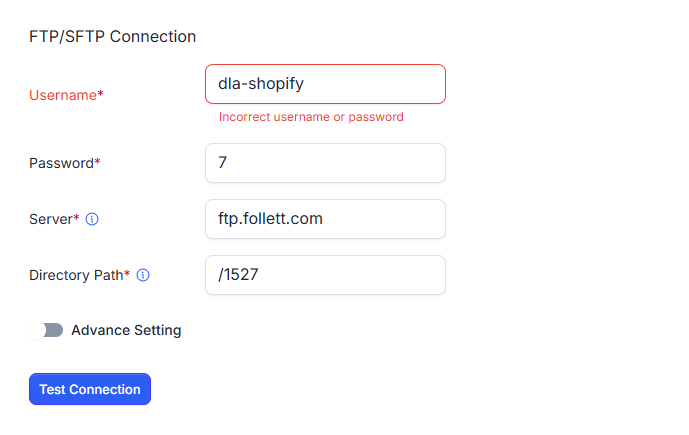This screenshot has width=689, height=435.
Task: Select the Server field containing ftp.follett.com
Action: (x=325, y=219)
